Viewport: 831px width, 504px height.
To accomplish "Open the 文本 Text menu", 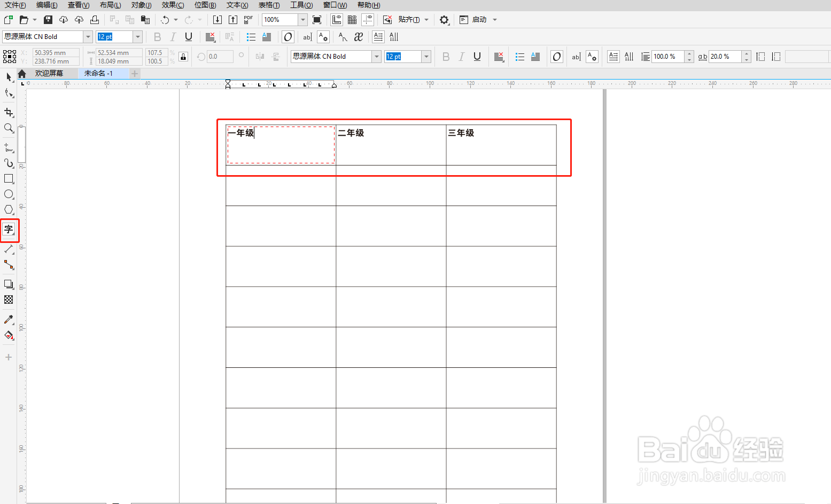I will click(237, 5).
